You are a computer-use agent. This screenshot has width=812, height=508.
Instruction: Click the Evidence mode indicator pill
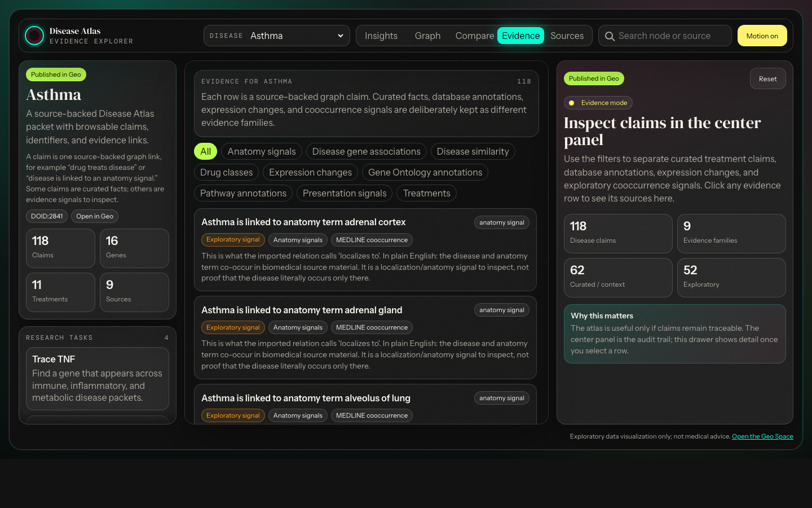coord(598,103)
